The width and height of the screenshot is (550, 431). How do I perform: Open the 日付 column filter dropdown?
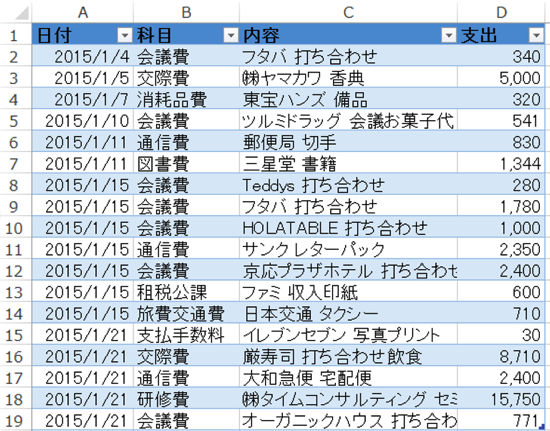tap(125, 35)
